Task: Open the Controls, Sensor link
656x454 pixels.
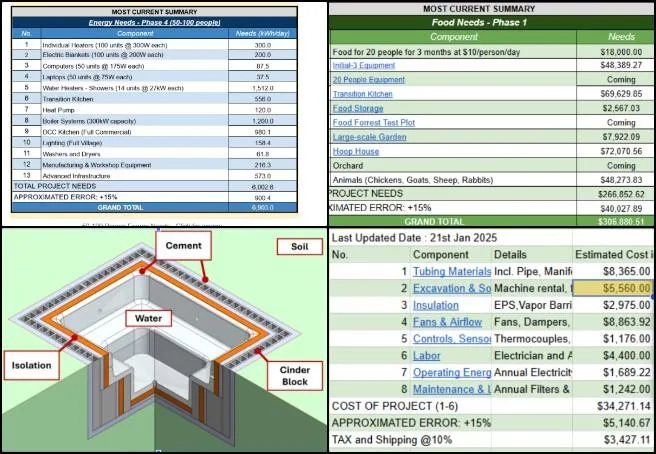Action: (452, 339)
